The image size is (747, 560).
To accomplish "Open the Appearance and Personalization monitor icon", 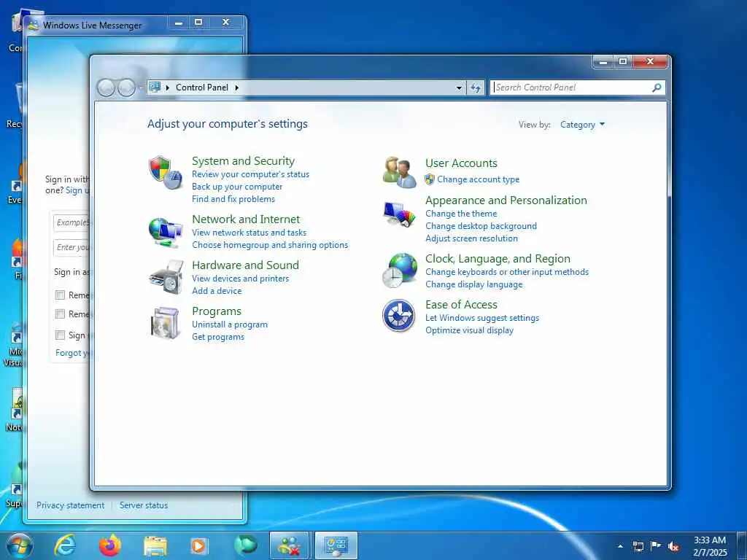I will [x=399, y=215].
